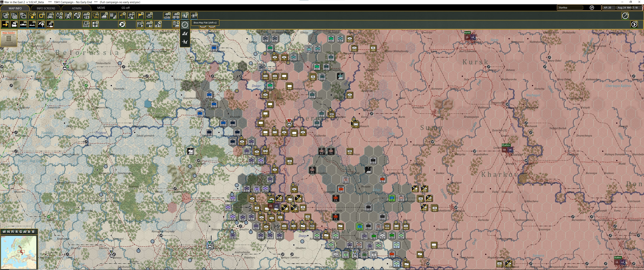Click the circle-slash icon with S hotkey
The height and width of the screenshot is (270, 644).
click(x=625, y=16)
